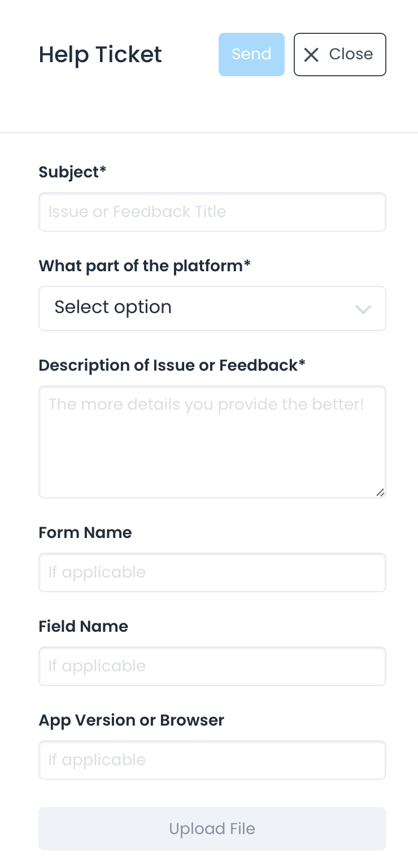Open the platform part Select option dropdown
The height and width of the screenshot is (868, 418).
pos(212,309)
